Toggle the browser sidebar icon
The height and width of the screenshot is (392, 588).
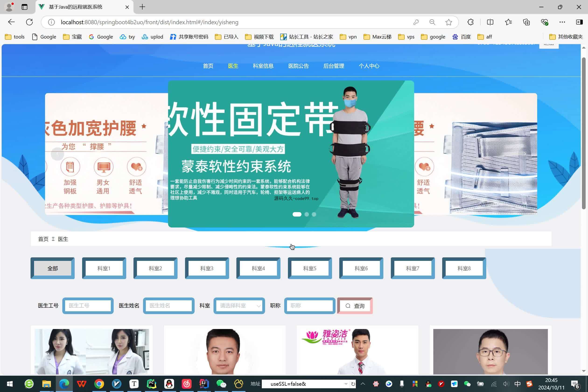[x=579, y=22]
